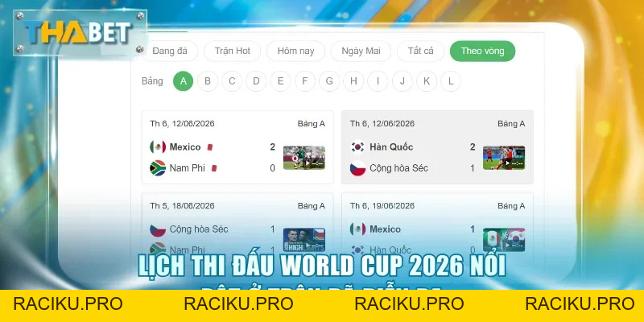
Task: Click the Hàn Quốc flag in 12/06 match
Action: coord(357,147)
